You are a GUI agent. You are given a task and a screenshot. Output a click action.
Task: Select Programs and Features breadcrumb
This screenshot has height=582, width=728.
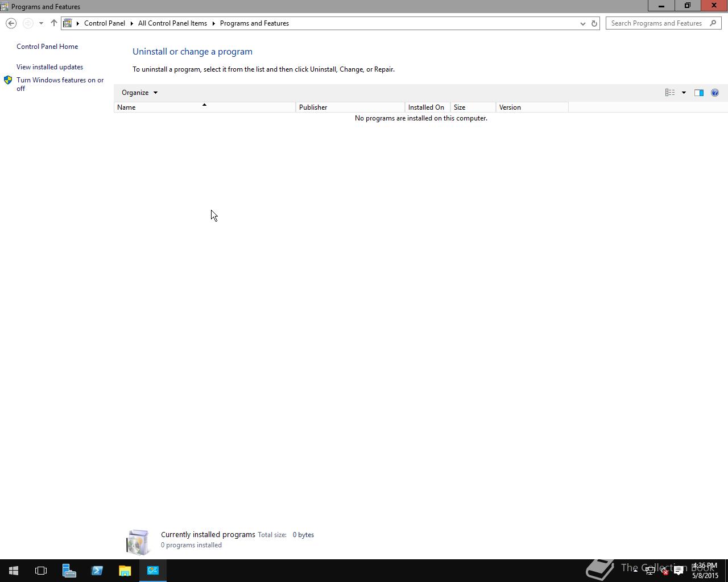tap(254, 23)
